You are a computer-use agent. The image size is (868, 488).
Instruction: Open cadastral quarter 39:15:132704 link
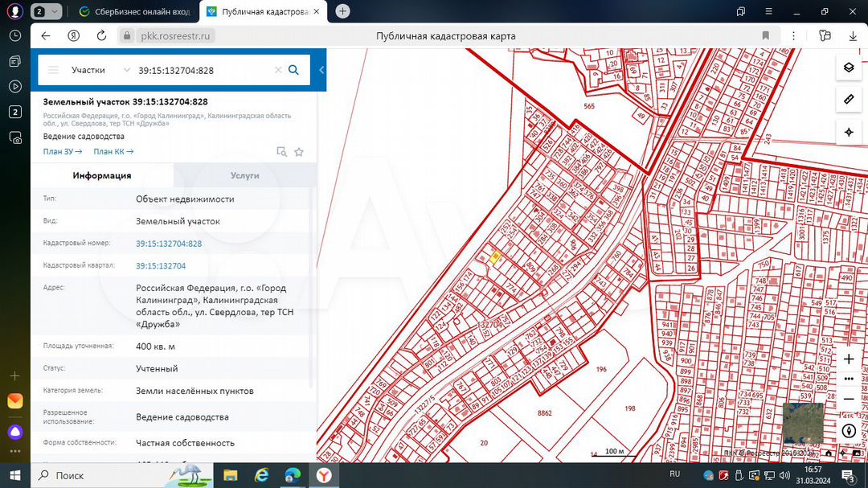(x=161, y=266)
